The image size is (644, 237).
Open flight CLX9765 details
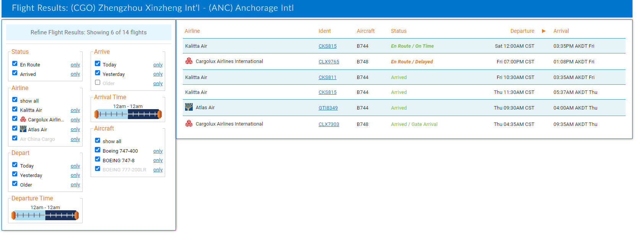point(329,62)
